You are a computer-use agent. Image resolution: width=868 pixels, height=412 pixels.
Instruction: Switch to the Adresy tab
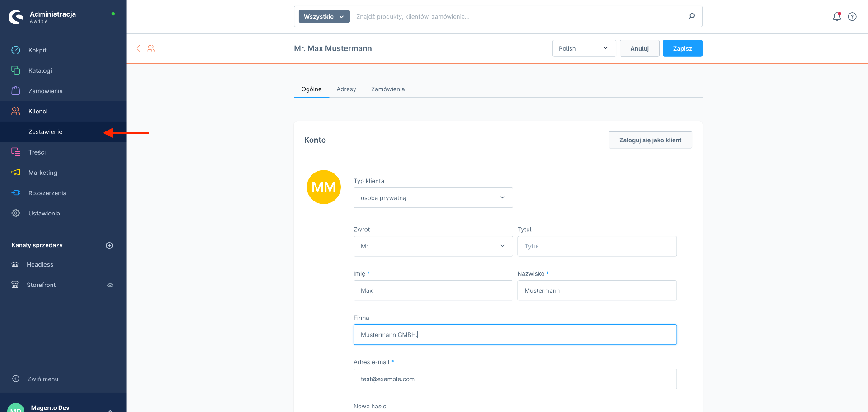[346, 89]
